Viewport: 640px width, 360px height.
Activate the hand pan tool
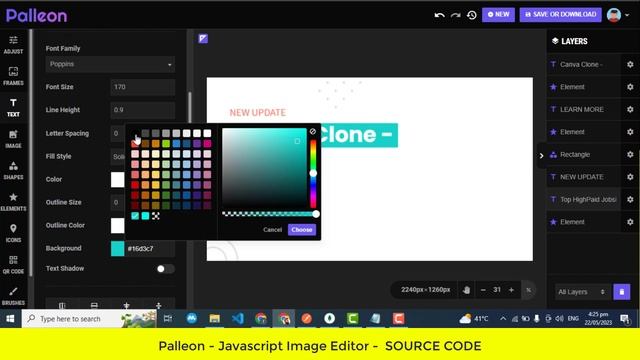pos(467,290)
